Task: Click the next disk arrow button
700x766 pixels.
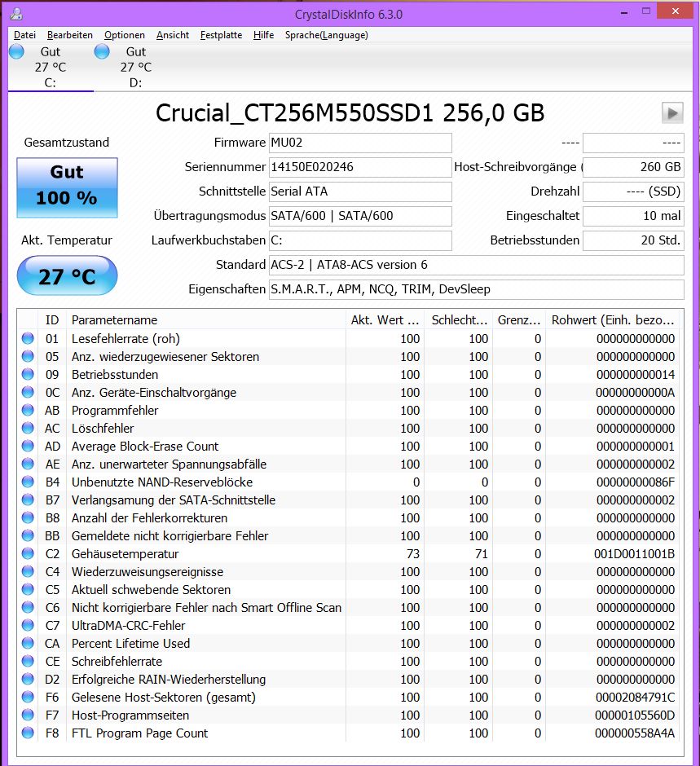Action: tap(672, 113)
